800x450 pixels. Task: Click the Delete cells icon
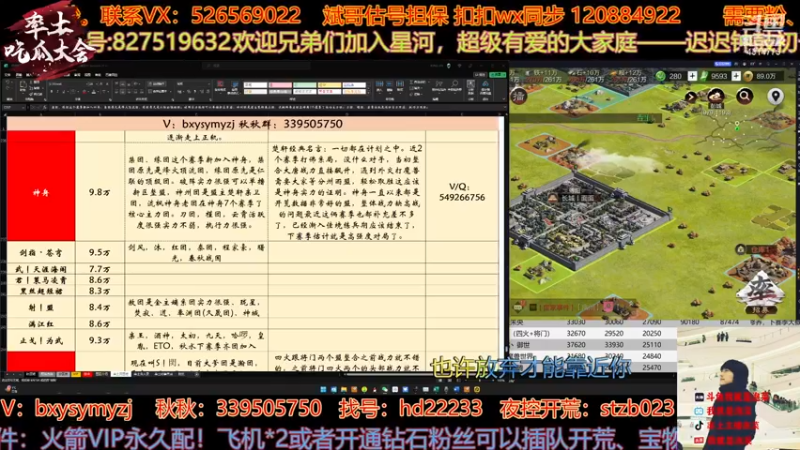tap(390, 86)
